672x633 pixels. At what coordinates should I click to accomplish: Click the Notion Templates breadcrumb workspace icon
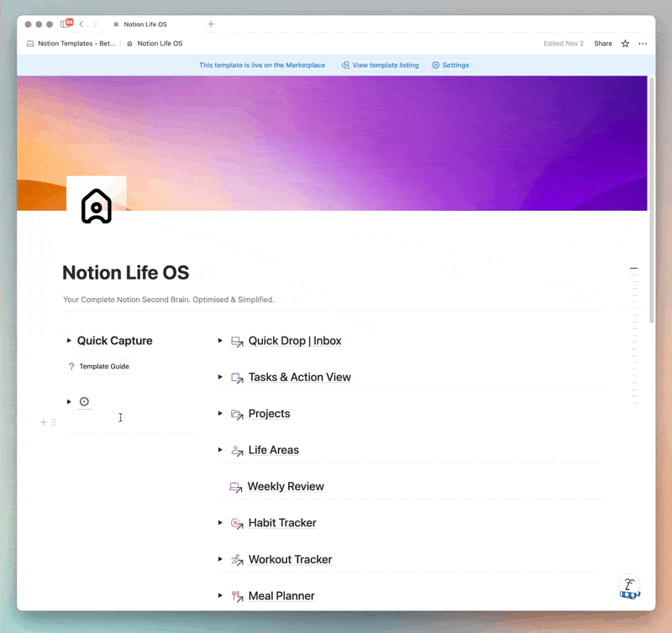pyautogui.click(x=30, y=44)
